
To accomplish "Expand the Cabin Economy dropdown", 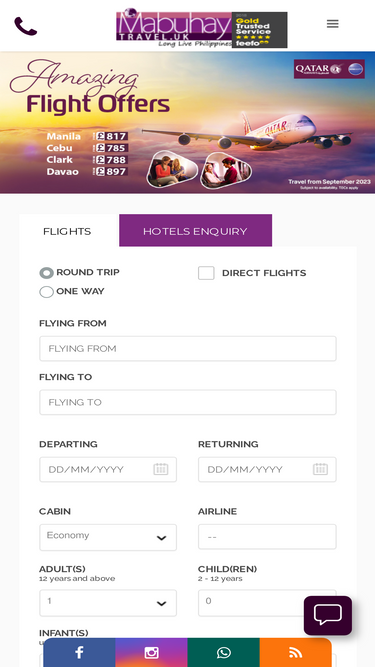I will pyautogui.click(x=108, y=537).
